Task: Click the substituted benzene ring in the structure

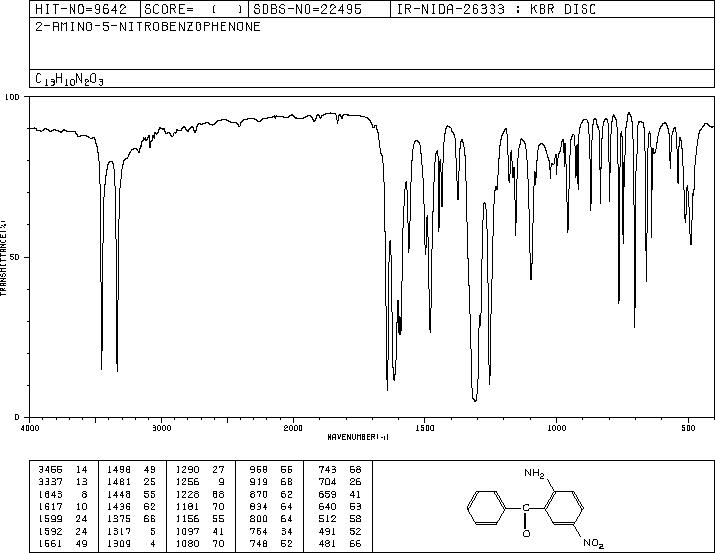Action: [564, 508]
